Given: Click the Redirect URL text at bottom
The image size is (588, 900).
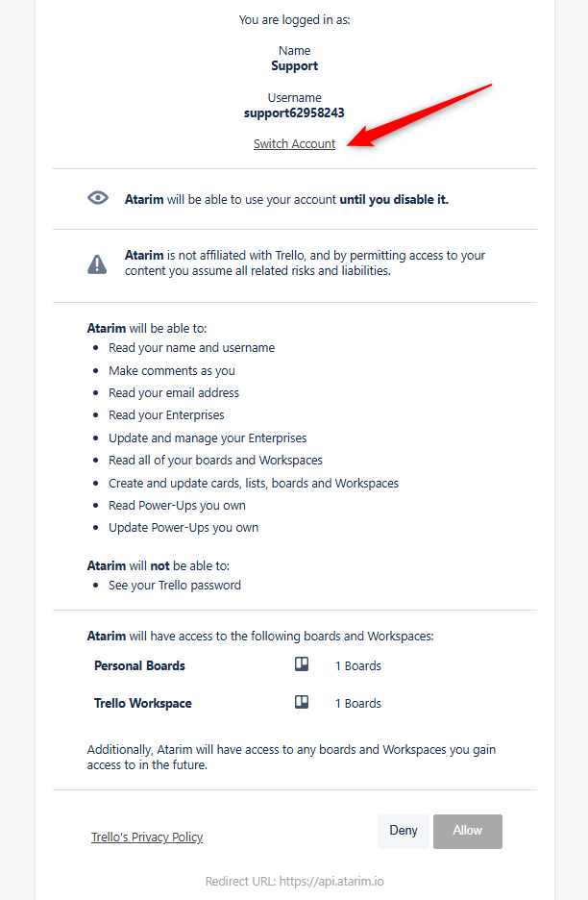Looking at the screenshot, I should [x=294, y=881].
